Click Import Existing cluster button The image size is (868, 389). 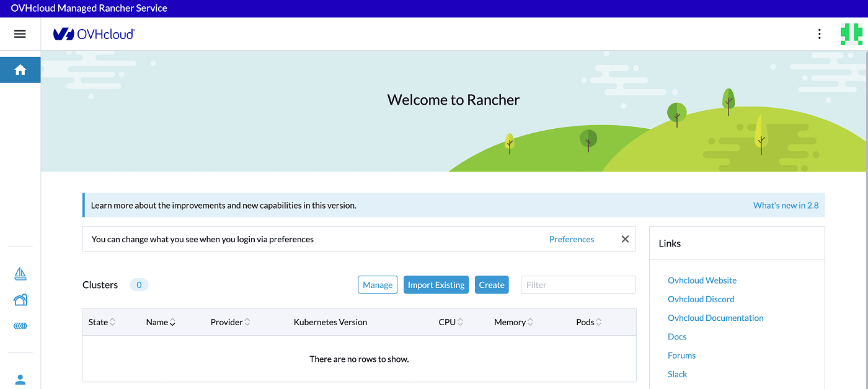[436, 285]
